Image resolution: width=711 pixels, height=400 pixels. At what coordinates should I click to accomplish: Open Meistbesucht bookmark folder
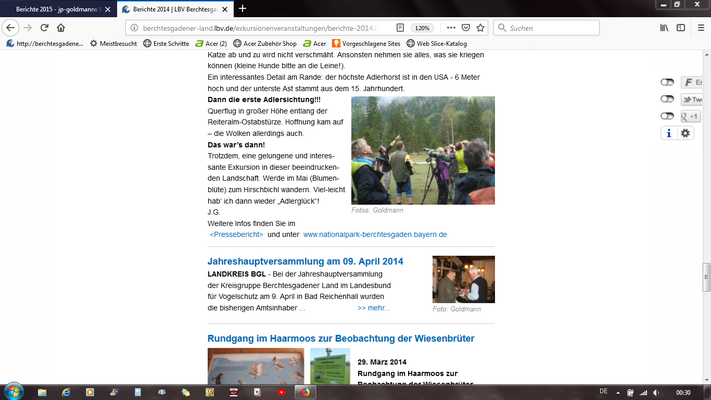coord(113,44)
